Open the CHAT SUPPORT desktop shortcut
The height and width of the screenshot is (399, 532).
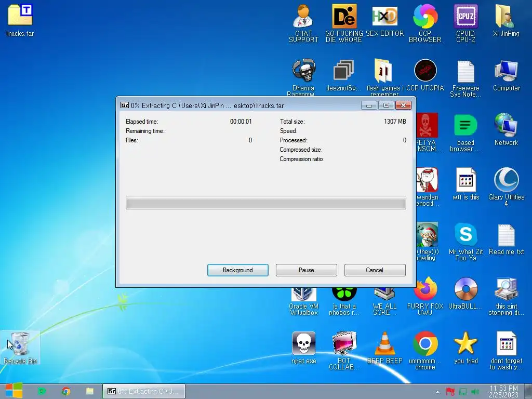(x=303, y=23)
